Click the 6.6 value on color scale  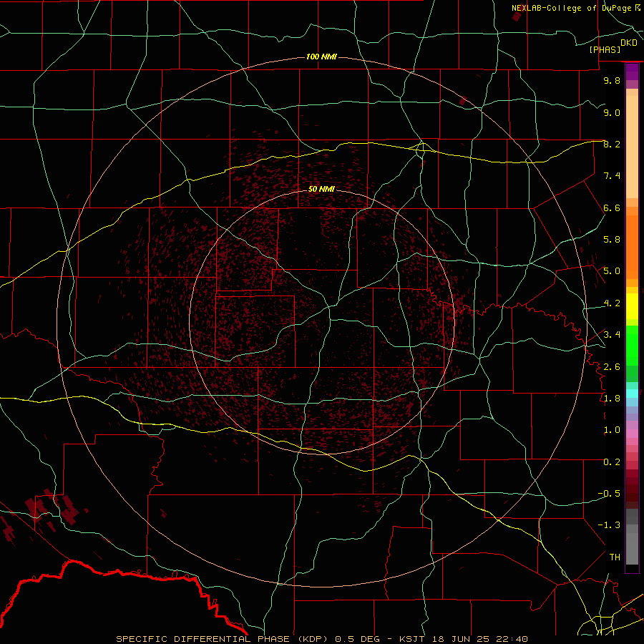click(612, 208)
